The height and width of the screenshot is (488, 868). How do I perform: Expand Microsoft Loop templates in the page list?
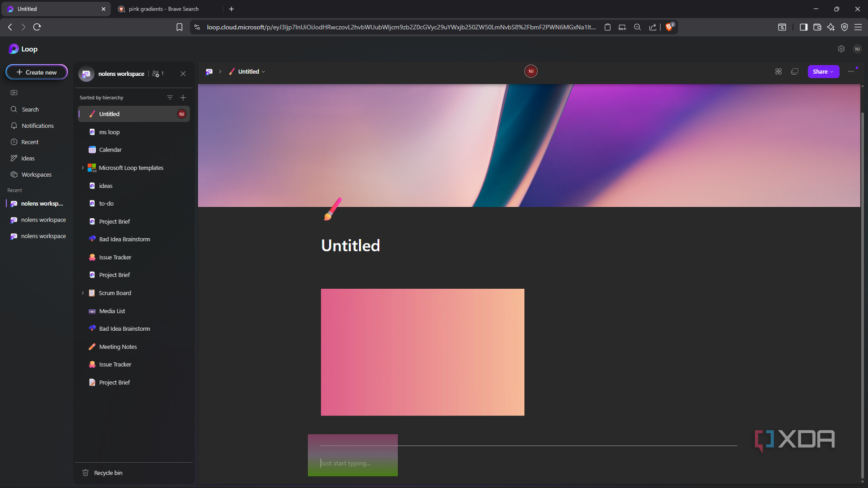pyautogui.click(x=83, y=167)
